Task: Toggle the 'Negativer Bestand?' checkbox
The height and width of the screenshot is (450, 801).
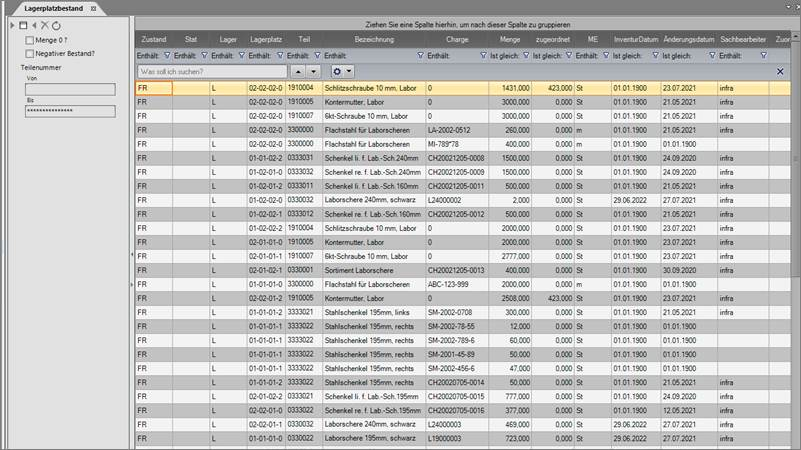Action: coord(29,53)
